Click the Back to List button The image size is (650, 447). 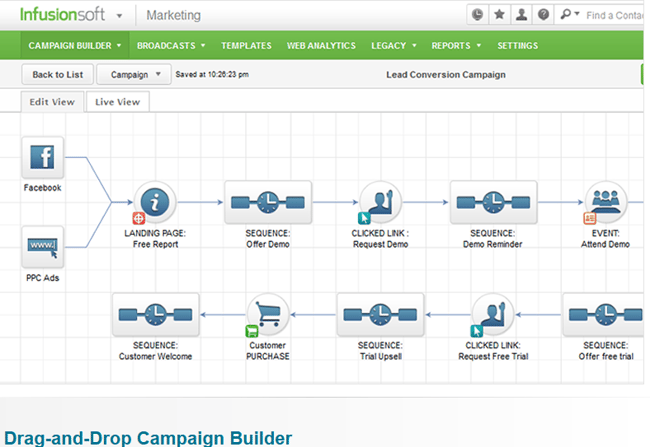point(58,75)
